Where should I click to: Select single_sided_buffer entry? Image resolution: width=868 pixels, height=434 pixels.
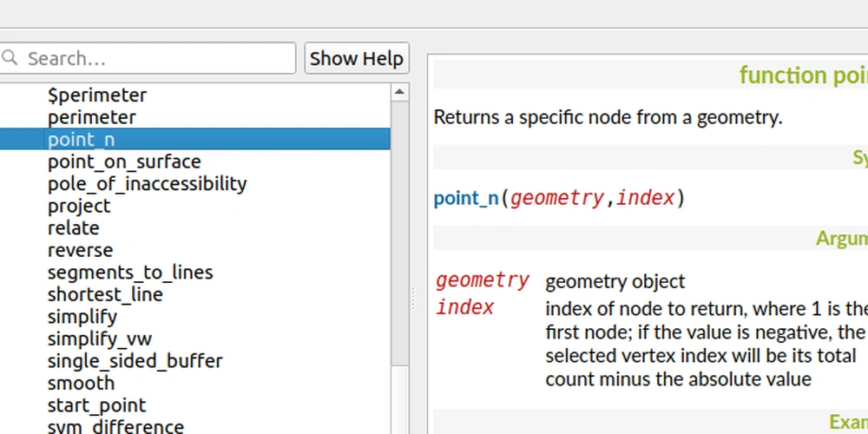pyautogui.click(x=135, y=361)
